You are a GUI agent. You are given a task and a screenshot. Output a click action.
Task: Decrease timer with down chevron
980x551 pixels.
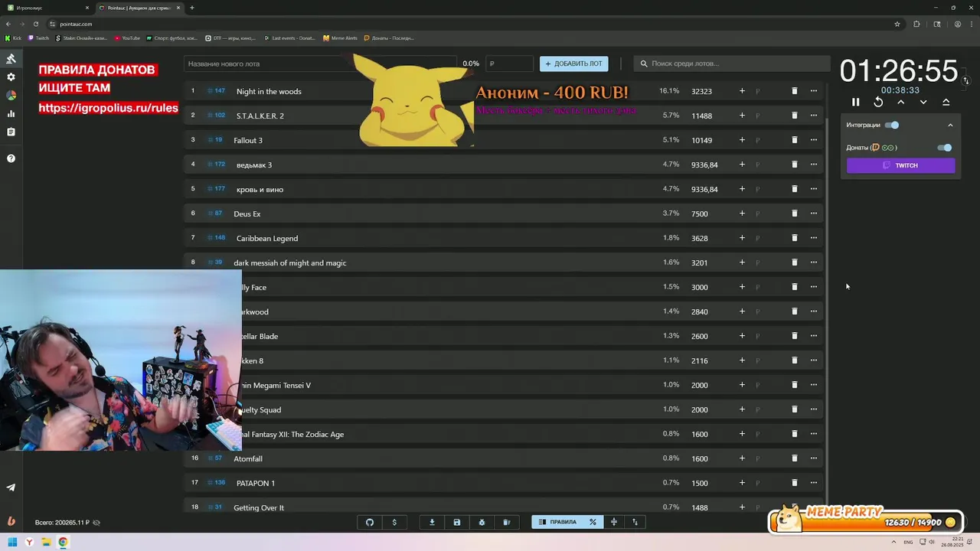pyautogui.click(x=923, y=102)
